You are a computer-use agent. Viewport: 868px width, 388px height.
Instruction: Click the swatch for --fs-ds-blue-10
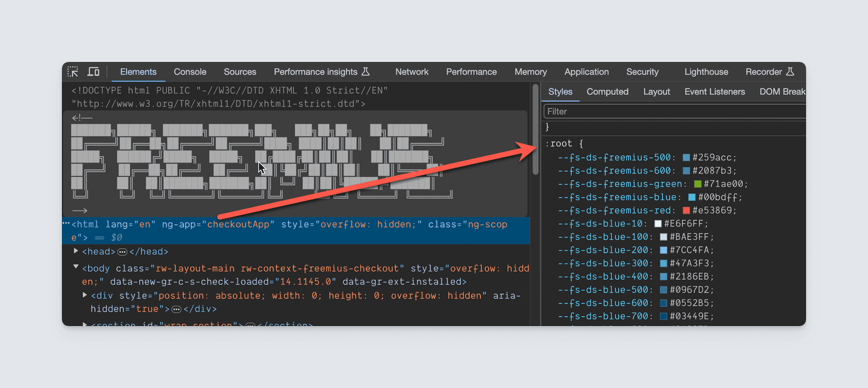658,223
